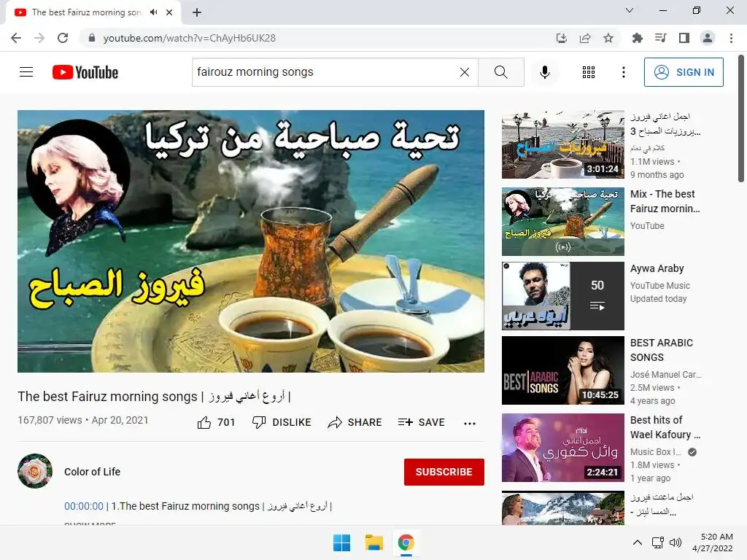Start voice search with microphone icon
Screen dimensions: 747x560
(544, 72)
